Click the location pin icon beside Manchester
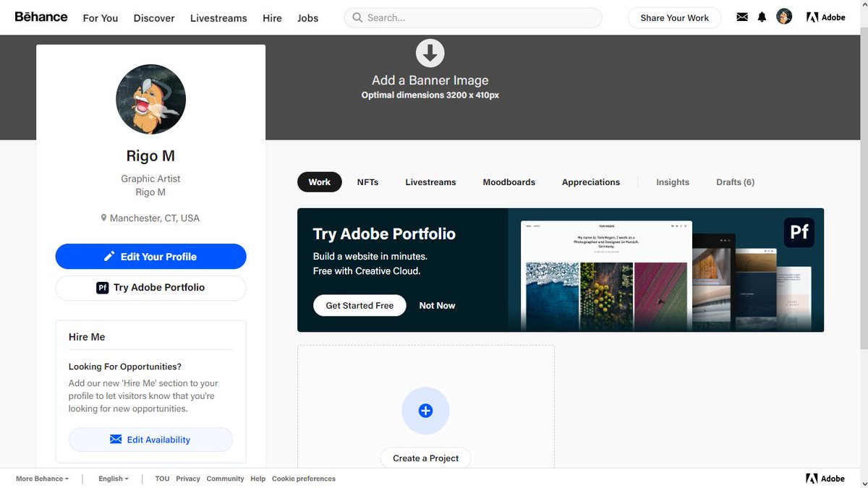Image resolution: width=868 pixels, height=488 pixels. coord(104,218)
